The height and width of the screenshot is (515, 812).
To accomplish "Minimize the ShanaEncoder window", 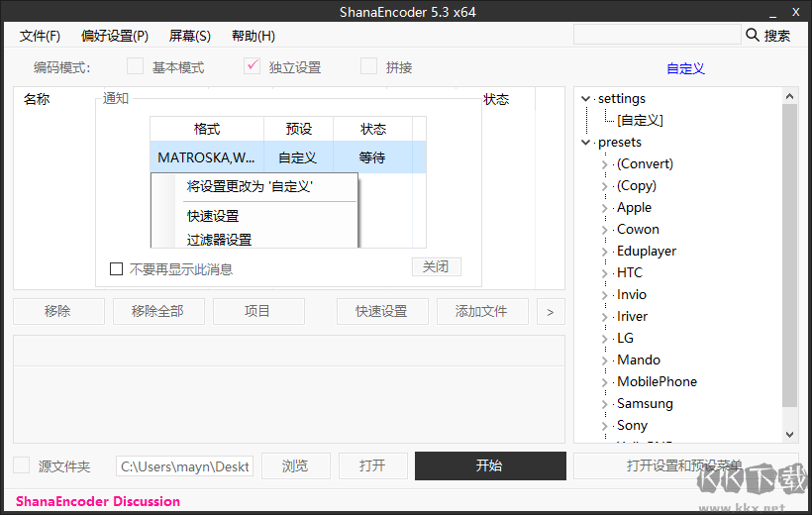I will click(772, 13).
